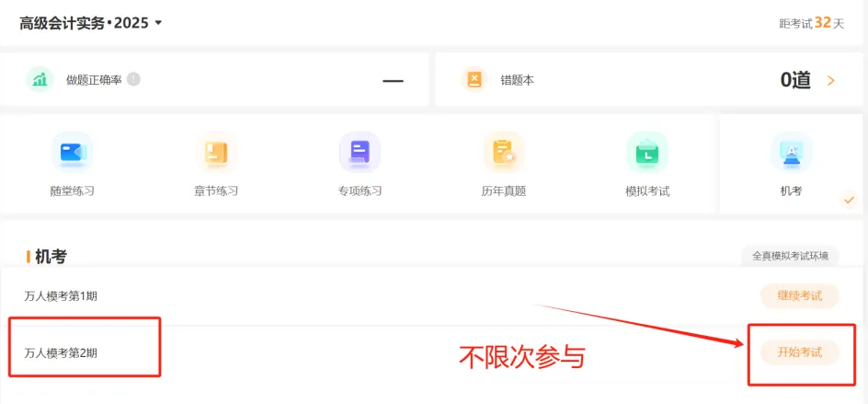This screenshot has width=868, height=404.
Task: Click 开始考试 for 万人模考第2期
Action: (800, 352)
